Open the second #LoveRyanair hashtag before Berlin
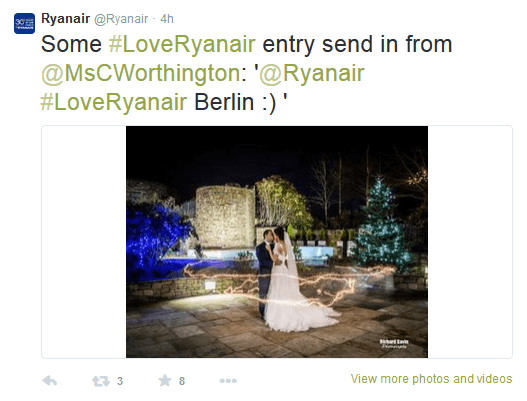This screenshot has width=527, height=401. point(114,102)
